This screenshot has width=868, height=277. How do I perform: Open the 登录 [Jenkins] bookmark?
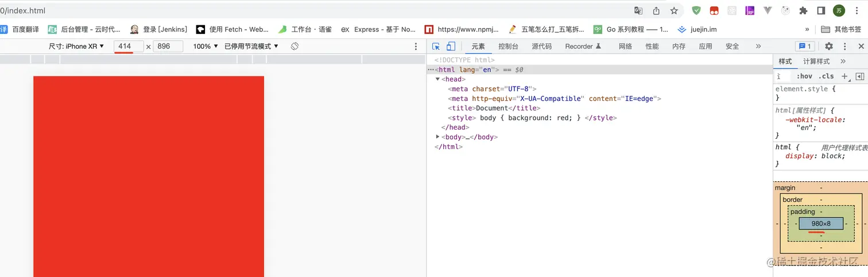tap(158, 29)
